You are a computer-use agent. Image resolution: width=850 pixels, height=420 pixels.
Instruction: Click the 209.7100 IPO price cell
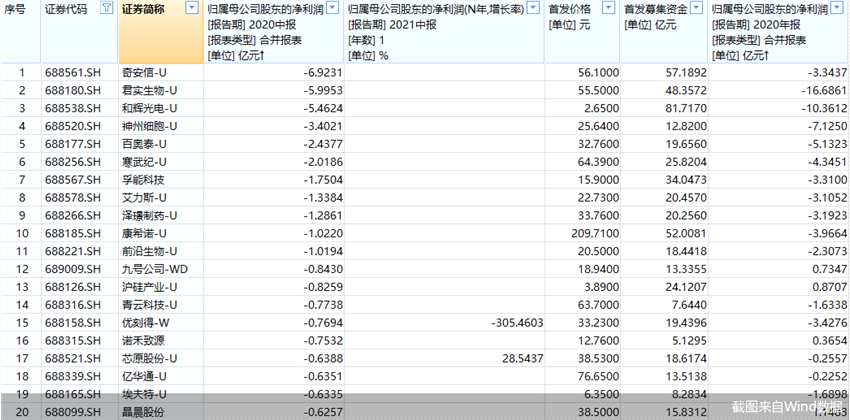coord(595,234)
